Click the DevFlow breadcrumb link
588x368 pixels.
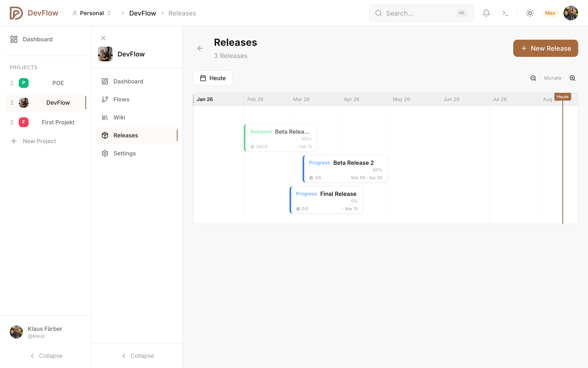coord(143,13)
